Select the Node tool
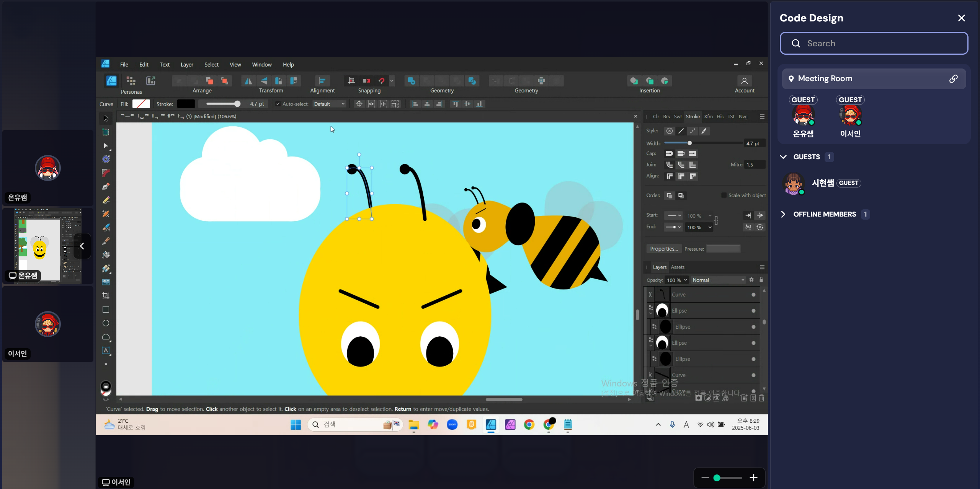This screenshot has width=980, height=489. pos(106,146)
